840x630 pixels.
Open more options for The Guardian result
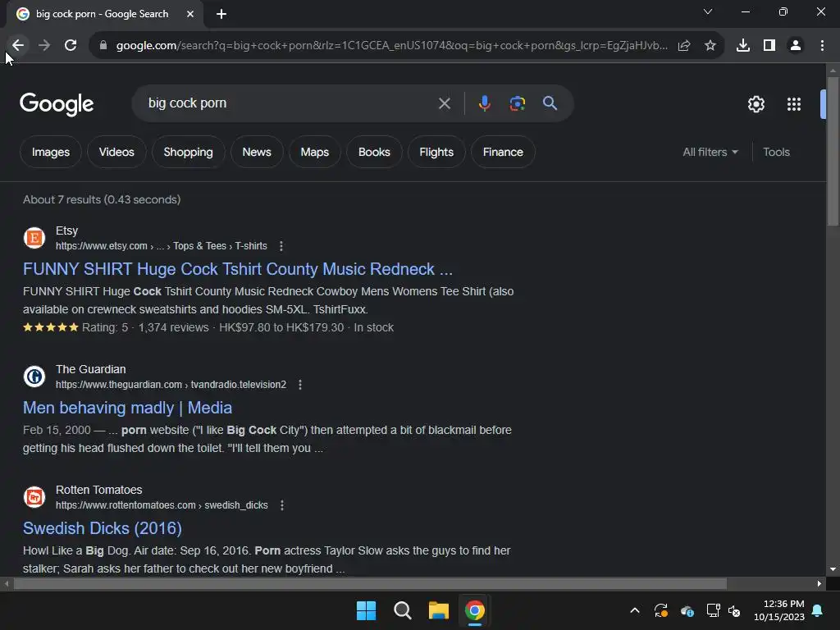coord(300,385)
